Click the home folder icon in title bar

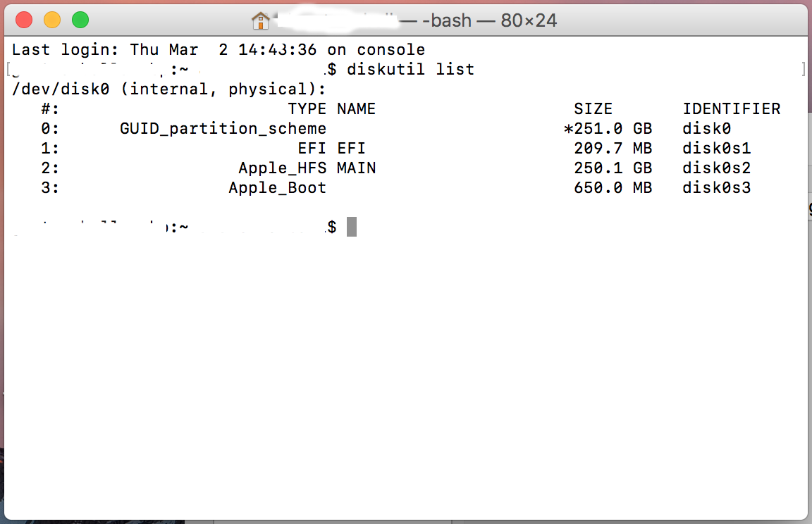click(261, 20)
